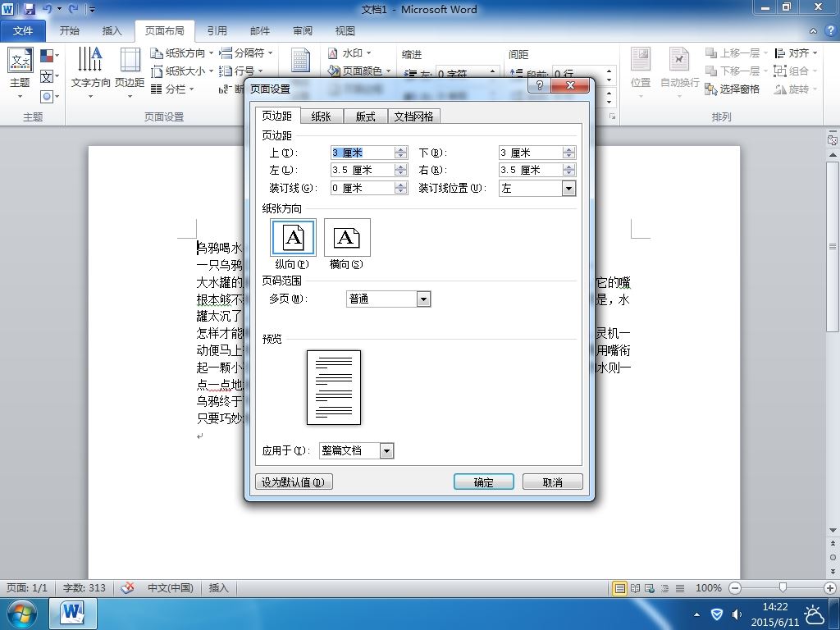Click the Windows Start button
This screenshot has height=630, width=840.
(x=22, y=614)
